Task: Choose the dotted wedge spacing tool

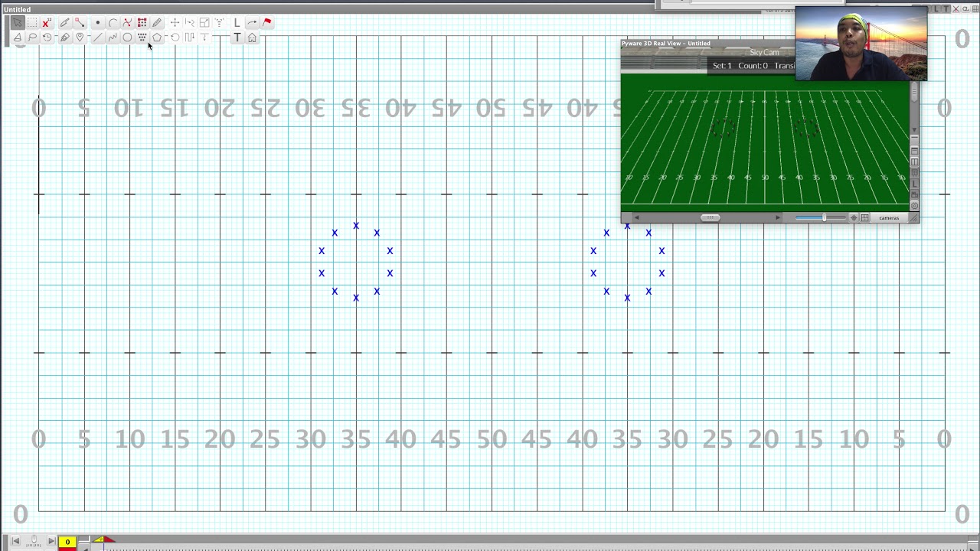Action: pyautogui.click(x=219, y=22)
